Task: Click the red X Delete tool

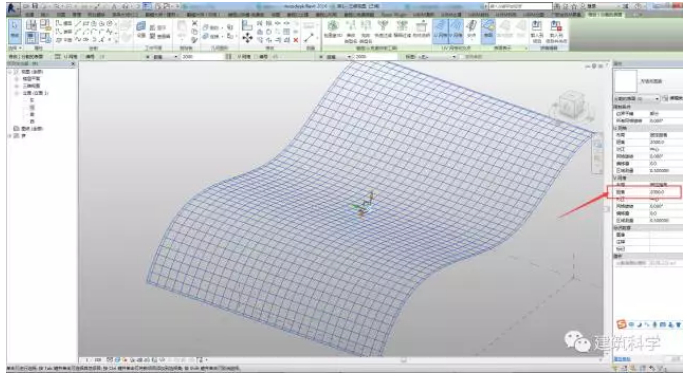Action: (295, 40)
